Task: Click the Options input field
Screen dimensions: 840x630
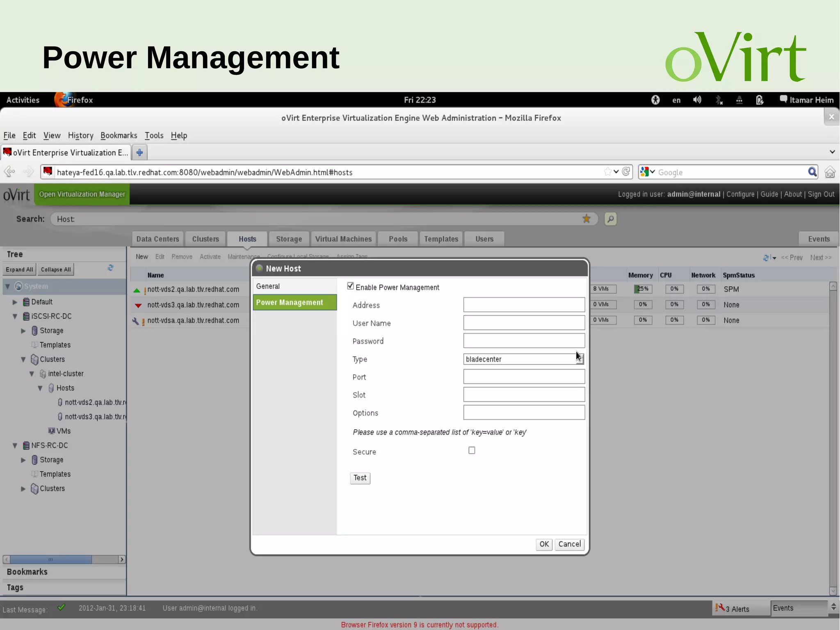Action: 524,412
